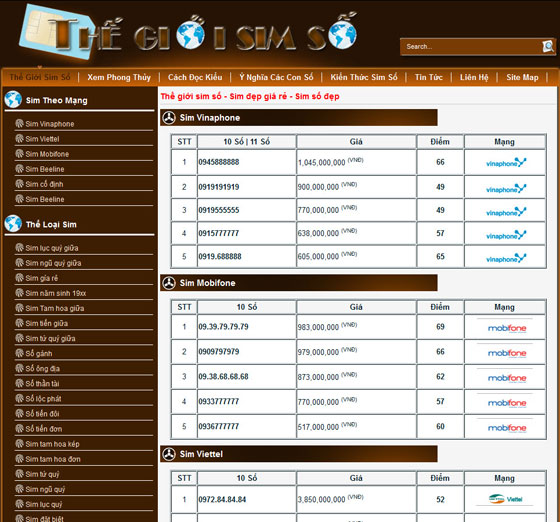
Task: Click the Sim Vinaphone section header icon
Action: [x=169, y=117]
